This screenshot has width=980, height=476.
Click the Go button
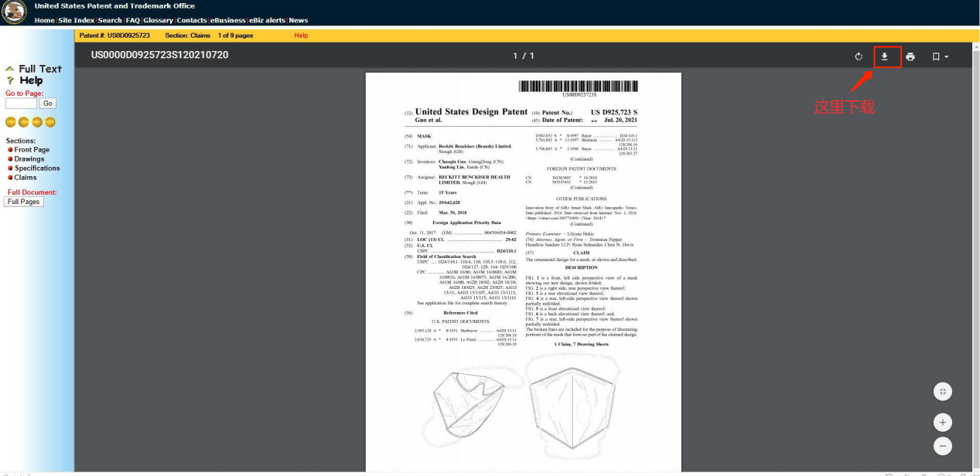tap(48, 104)
